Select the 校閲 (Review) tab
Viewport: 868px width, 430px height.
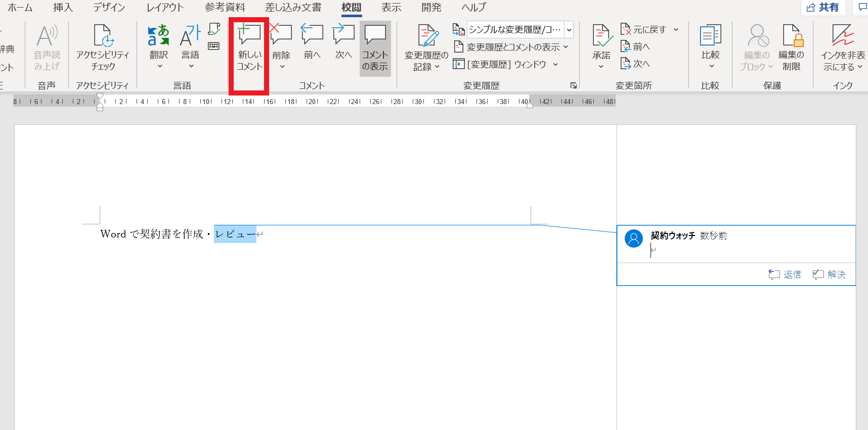coord(352,8)
